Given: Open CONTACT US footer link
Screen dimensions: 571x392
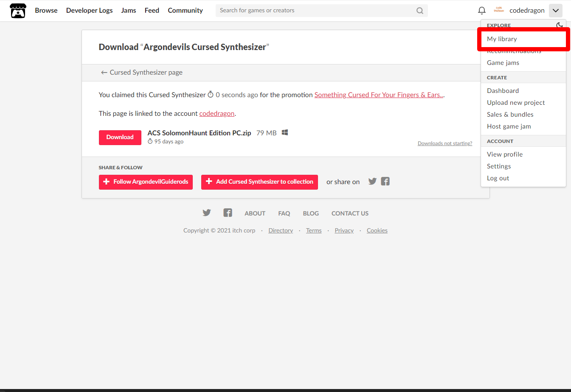Looking at the screenshot, I should (x=350, y=214).
